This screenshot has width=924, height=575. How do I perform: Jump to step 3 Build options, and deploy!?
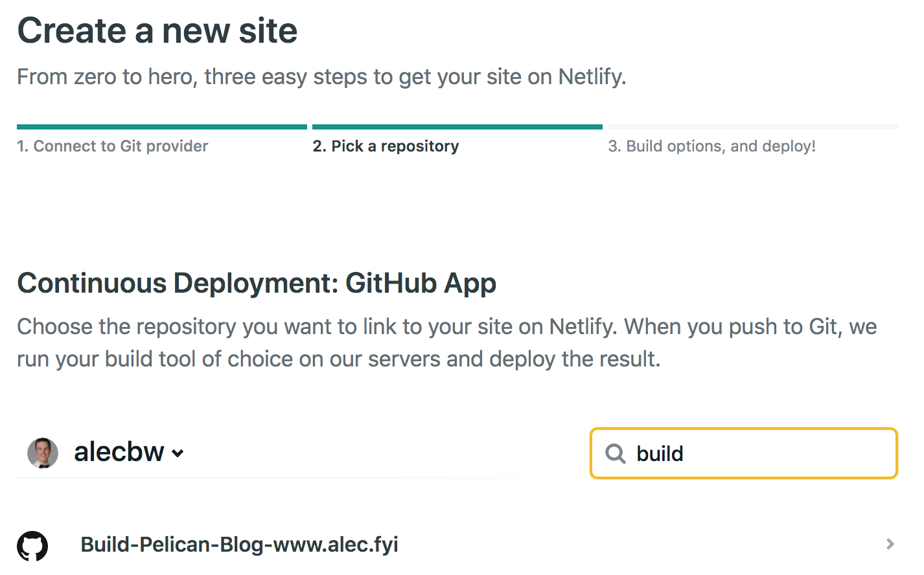pos(711,146)
